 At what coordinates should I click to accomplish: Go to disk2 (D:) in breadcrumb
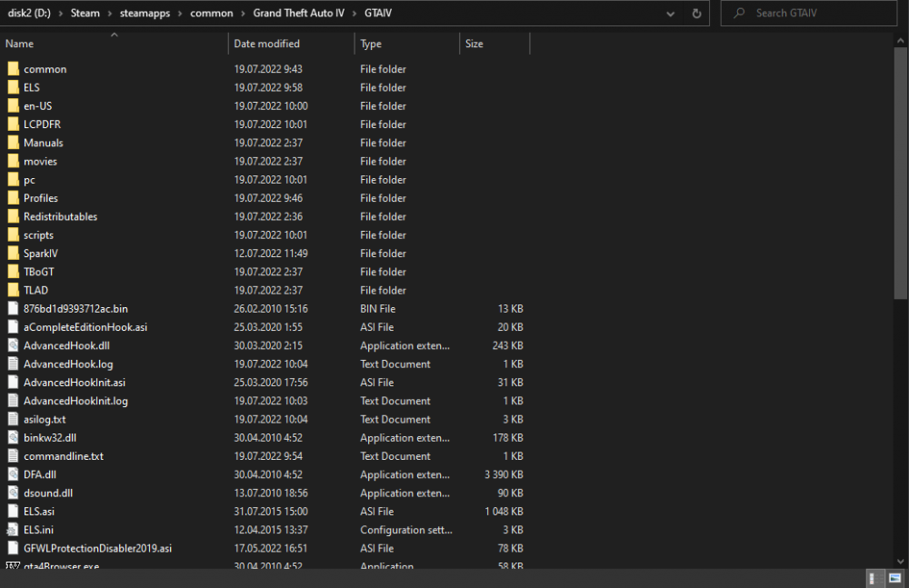(29, 13)
